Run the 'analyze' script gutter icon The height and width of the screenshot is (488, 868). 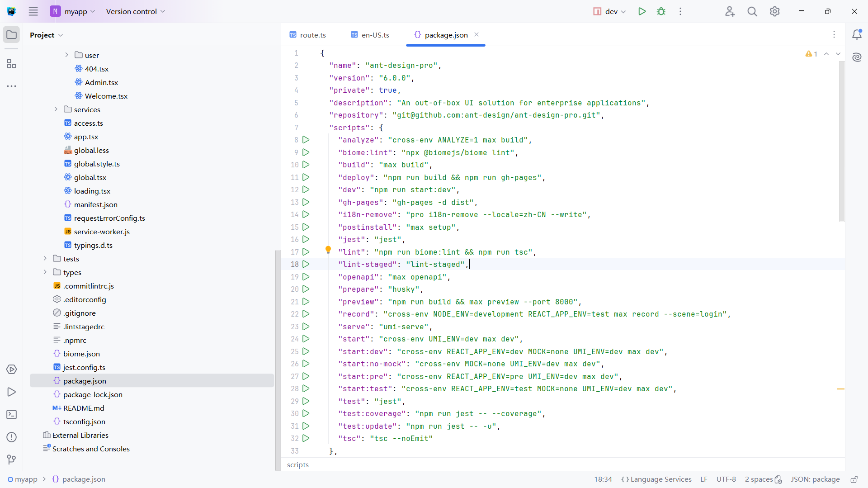(306, 140)
